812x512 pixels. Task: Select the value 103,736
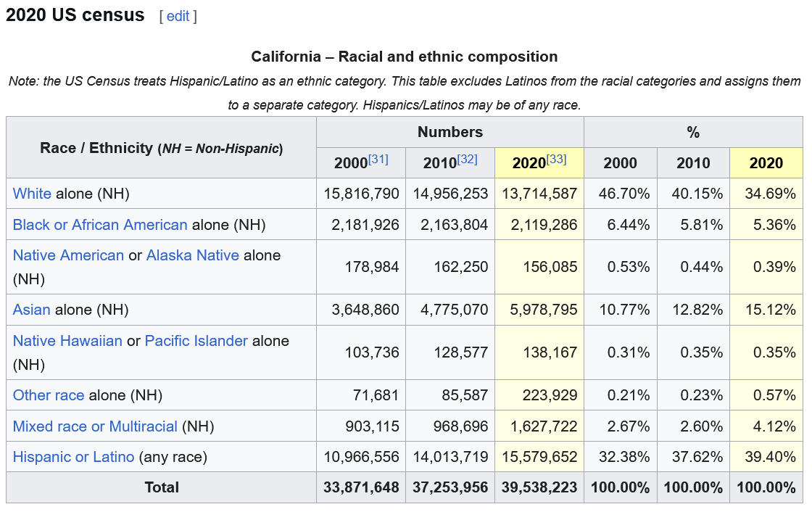(x=372, y=352)
